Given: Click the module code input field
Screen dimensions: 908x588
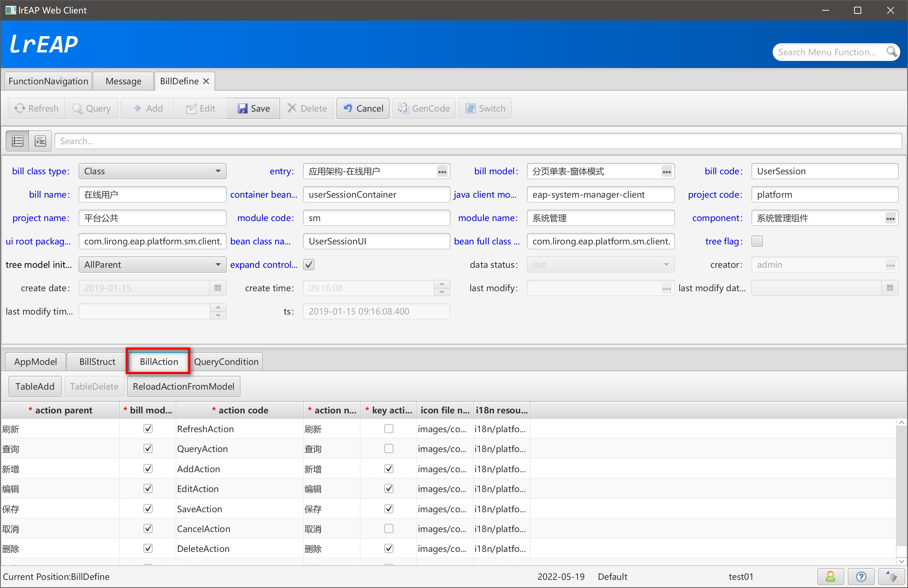Looking at the screenshot, I should pos(376,218).
